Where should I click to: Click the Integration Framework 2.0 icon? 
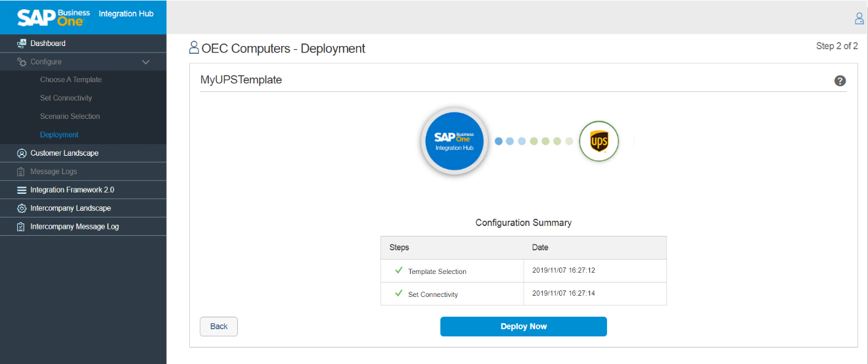[x=21, y=190]
